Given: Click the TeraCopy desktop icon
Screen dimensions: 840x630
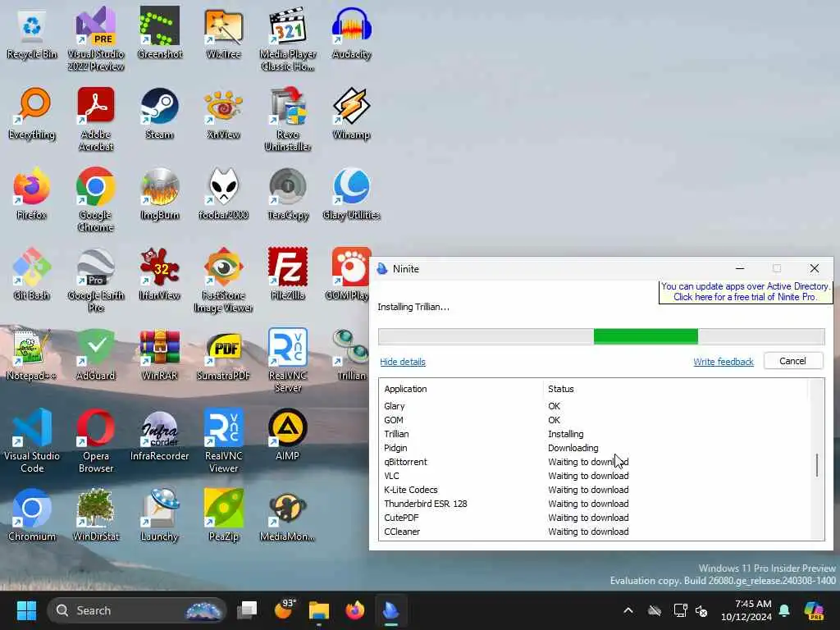Looking at the screenshot, I should pyautogui.click(x=288, y=194).
